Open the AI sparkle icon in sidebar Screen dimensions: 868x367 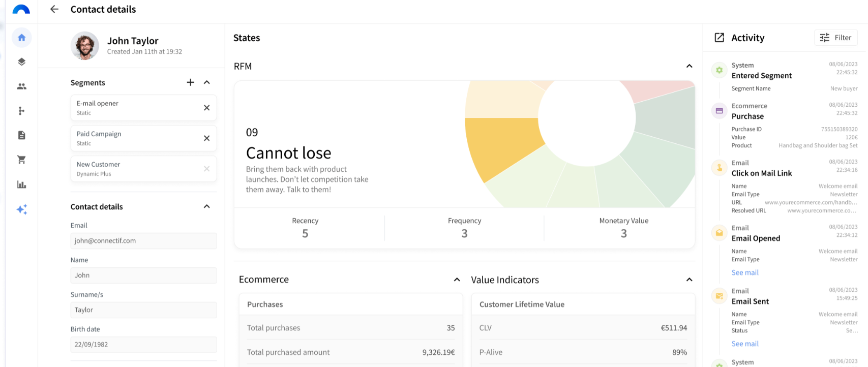coord(21,209)
